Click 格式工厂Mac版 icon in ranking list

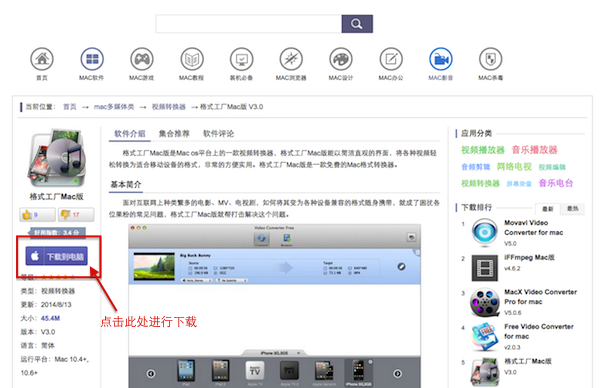point(485,372)
